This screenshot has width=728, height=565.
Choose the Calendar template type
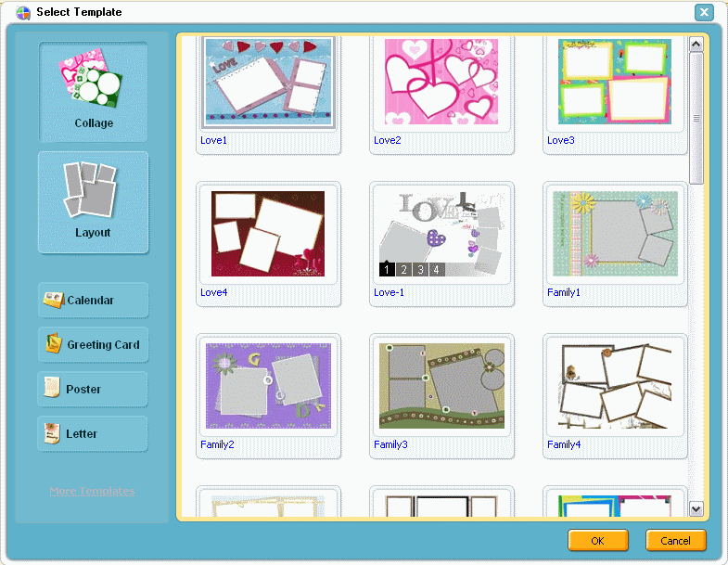tap(93, 301)
